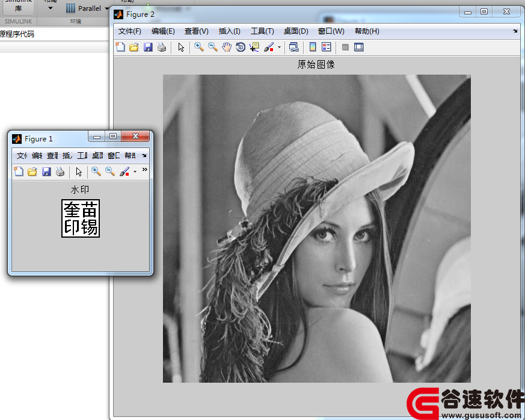Select Edit Plot arrow in Figure 1

click(x=79, y=171)
